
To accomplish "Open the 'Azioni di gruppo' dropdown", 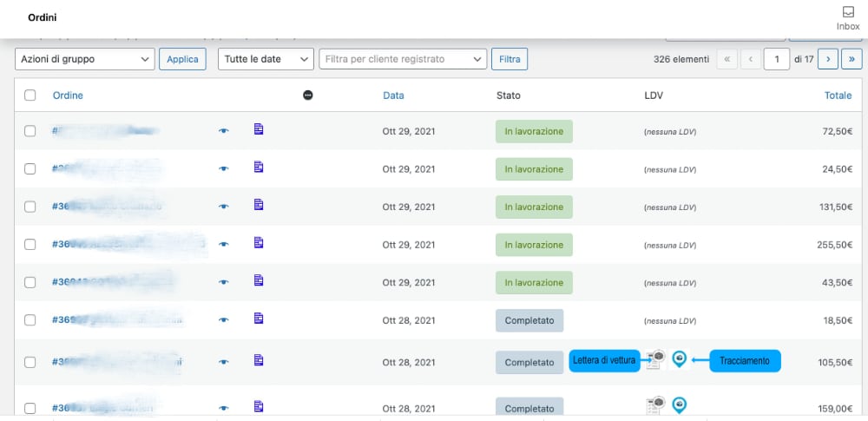I will pos(84,59).
